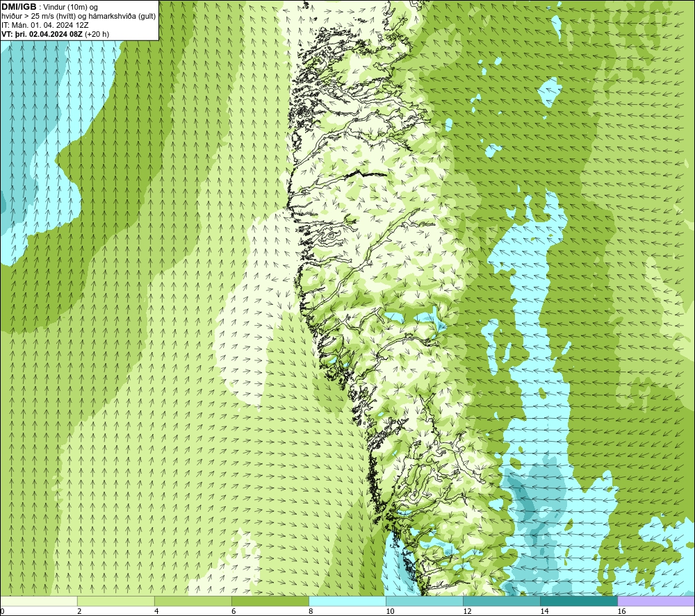Click the legend scale value "6"
The width and height of the screenshot is (695, 616).
click(234, 612)
